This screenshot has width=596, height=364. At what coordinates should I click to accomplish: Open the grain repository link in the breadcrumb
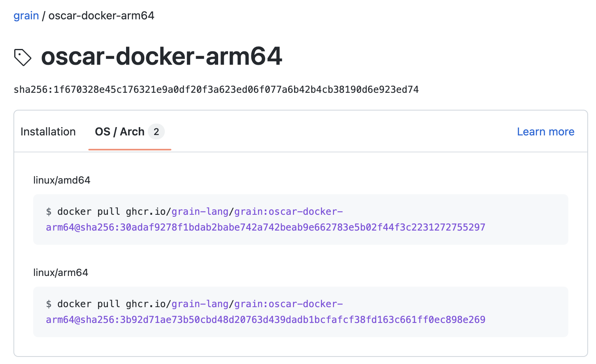click(x=26, y=15)
